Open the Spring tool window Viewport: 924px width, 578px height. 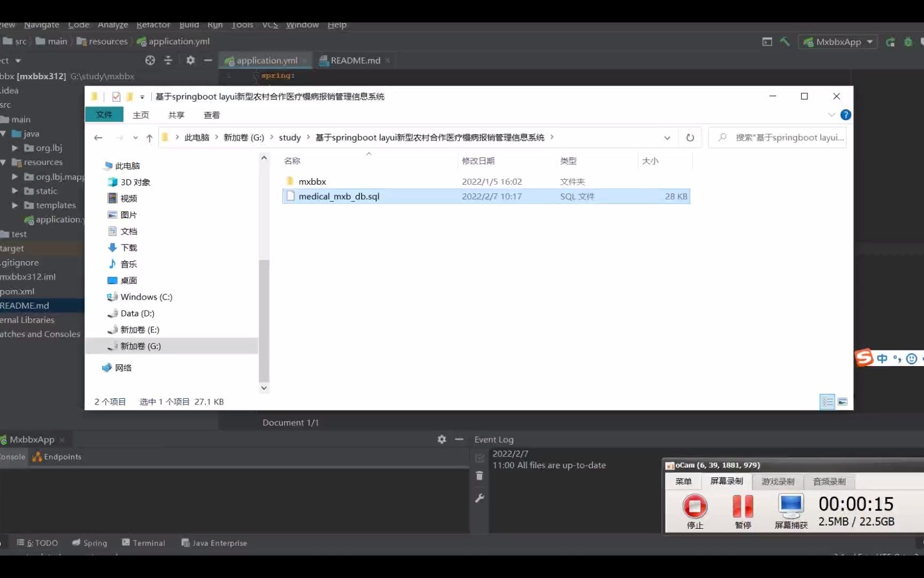[x=90, y=543]
